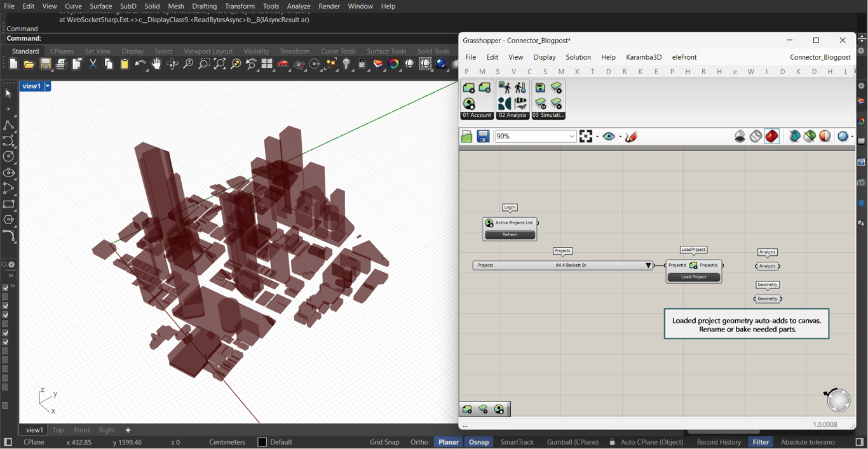
Task: Click the Grasshopper sketch pencil icon
Action: (631, 137)
